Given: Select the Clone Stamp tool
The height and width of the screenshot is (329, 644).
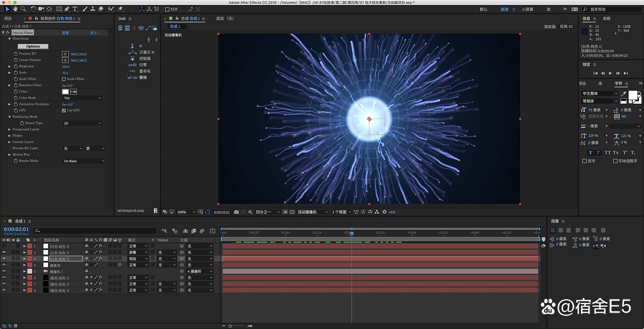Looking at the screenshot, I should coord(92,9).
